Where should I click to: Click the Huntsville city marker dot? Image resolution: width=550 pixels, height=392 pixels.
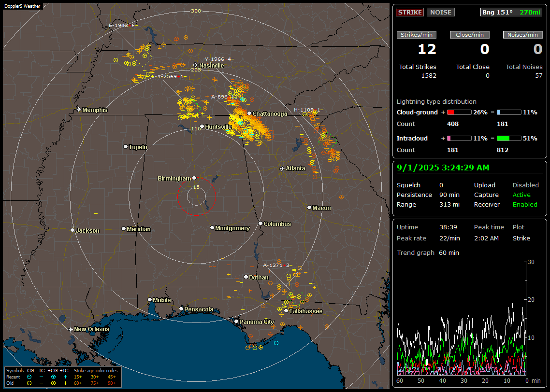(202, 126)
